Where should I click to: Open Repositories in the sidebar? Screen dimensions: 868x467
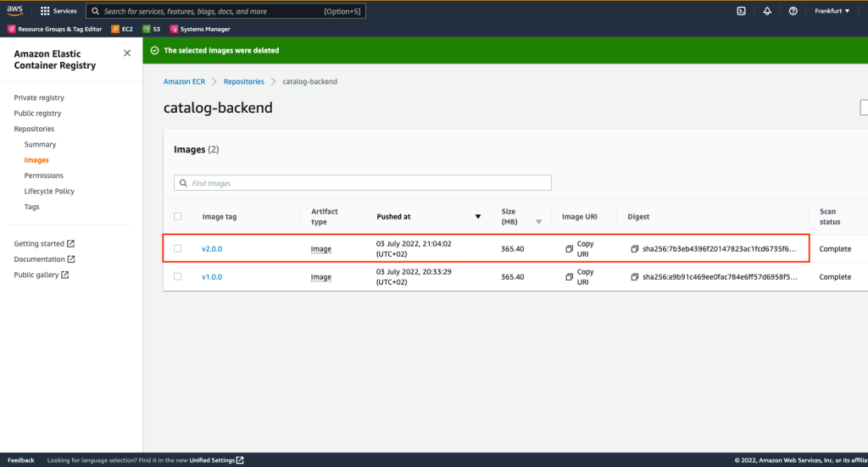(34, 128)
